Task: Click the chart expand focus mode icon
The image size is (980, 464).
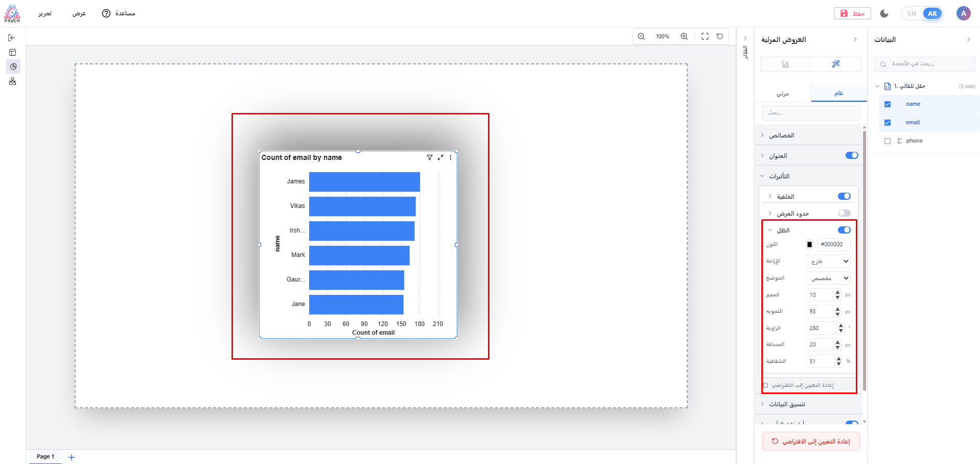Action: coord(440,157)
